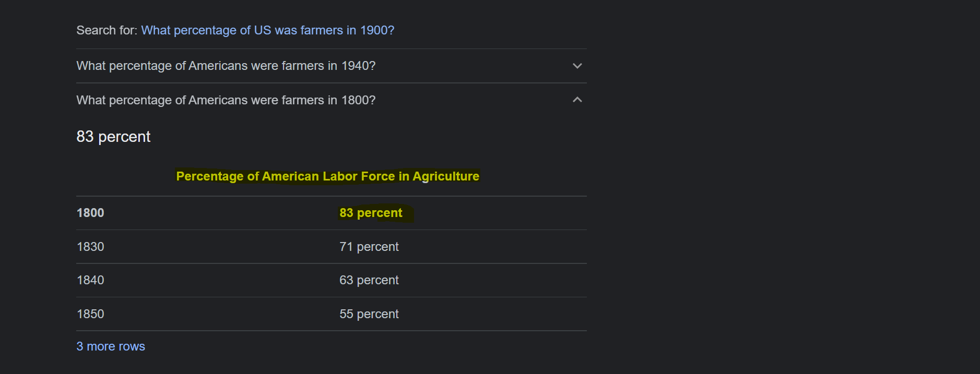Select the bold 1800 year cell

(x=90, y=213)
